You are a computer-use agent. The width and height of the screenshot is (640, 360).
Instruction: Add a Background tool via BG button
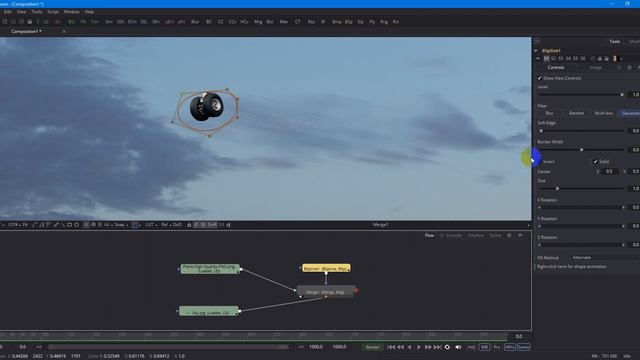pos(72,22)
